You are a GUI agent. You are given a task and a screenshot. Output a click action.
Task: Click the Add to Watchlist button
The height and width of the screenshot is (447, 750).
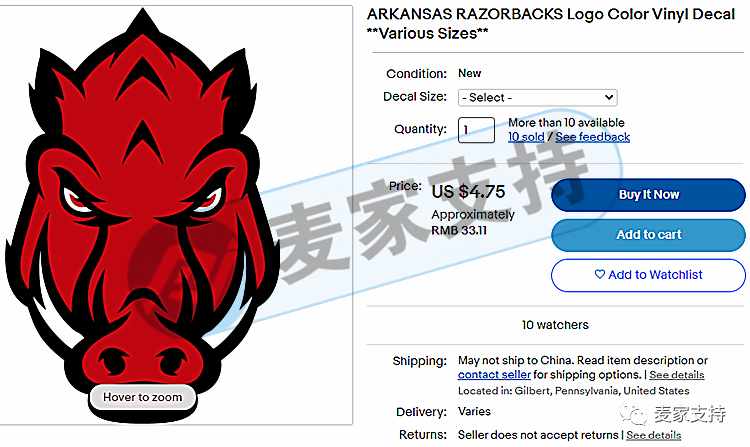648,275
